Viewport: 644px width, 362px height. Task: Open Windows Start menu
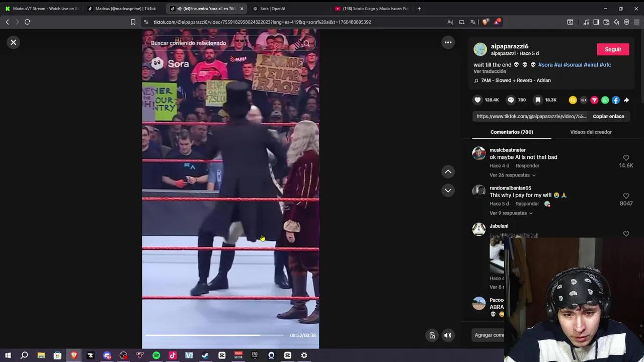click(8, 355)
